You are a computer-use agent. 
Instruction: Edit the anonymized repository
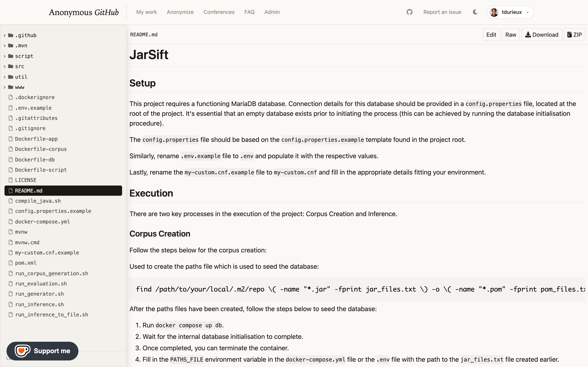click(x=491, y=35)
